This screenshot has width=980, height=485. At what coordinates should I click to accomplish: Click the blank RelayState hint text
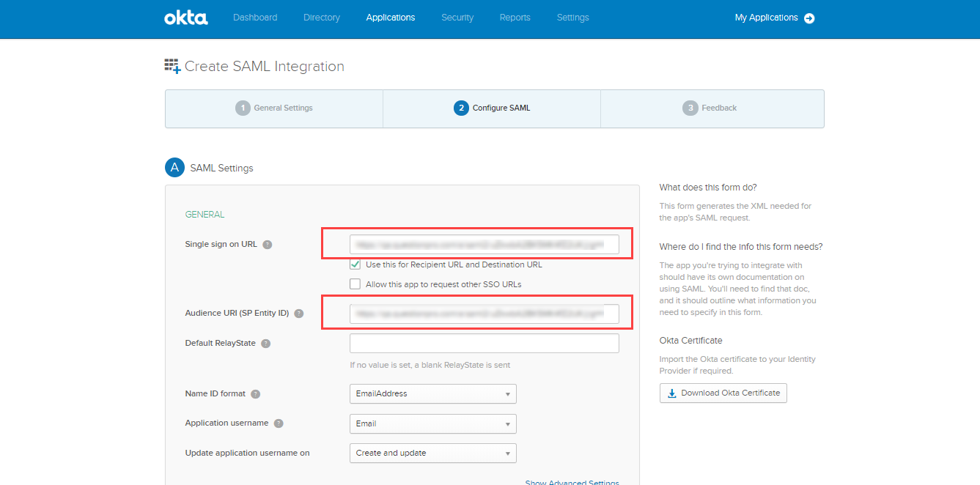click(430, 365)
